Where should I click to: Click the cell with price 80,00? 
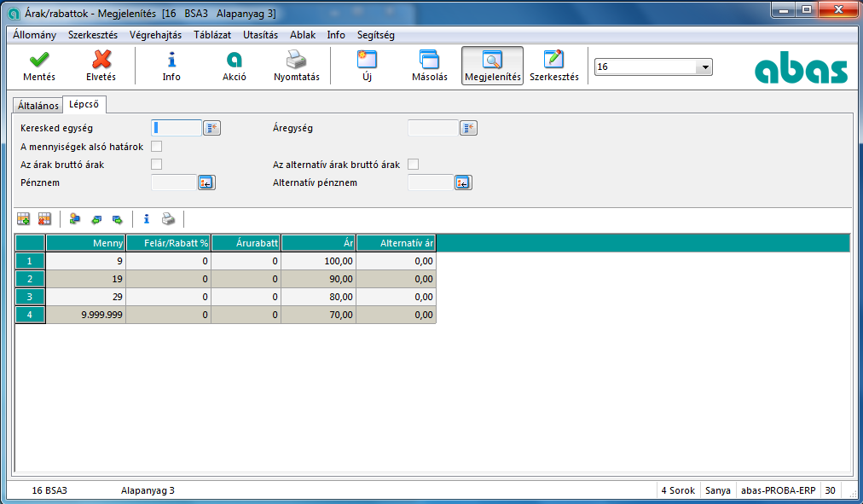coord(319,297)
